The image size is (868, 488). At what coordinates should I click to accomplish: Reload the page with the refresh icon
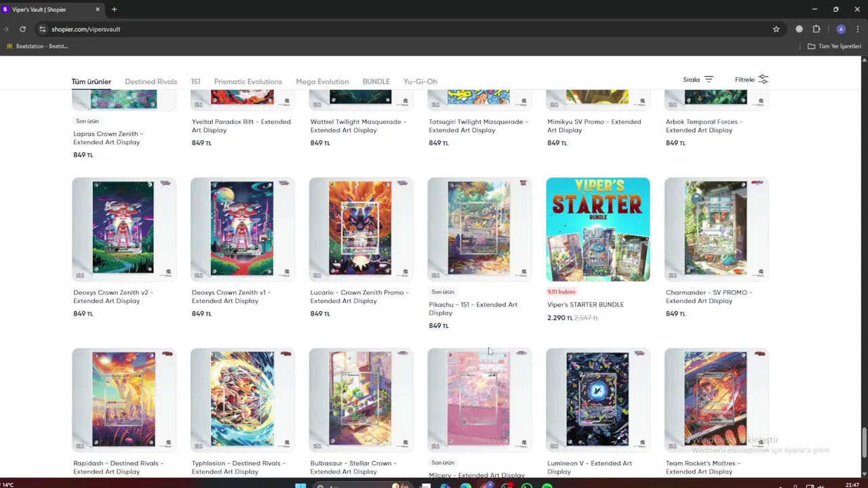[x=22, y=29]
